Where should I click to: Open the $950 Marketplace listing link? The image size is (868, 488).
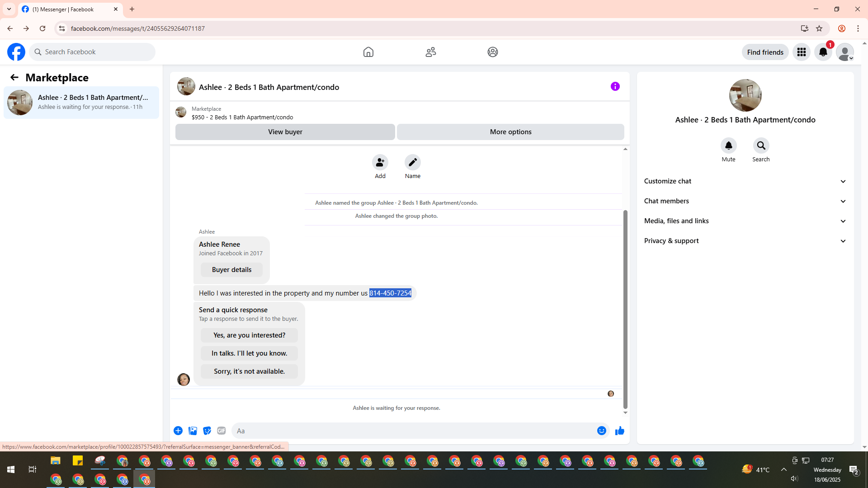242,117
